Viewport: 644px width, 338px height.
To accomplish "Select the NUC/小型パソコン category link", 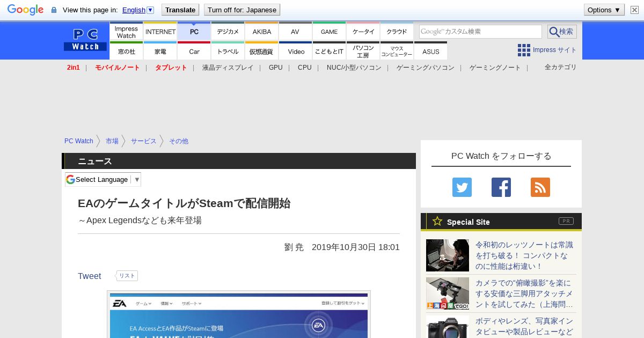I will [354, 68].
